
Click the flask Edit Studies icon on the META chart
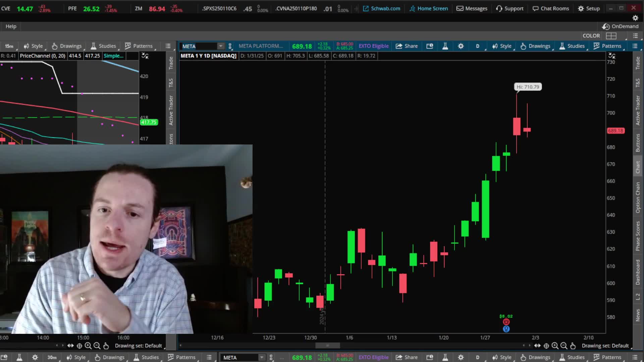tap(445, 46)
